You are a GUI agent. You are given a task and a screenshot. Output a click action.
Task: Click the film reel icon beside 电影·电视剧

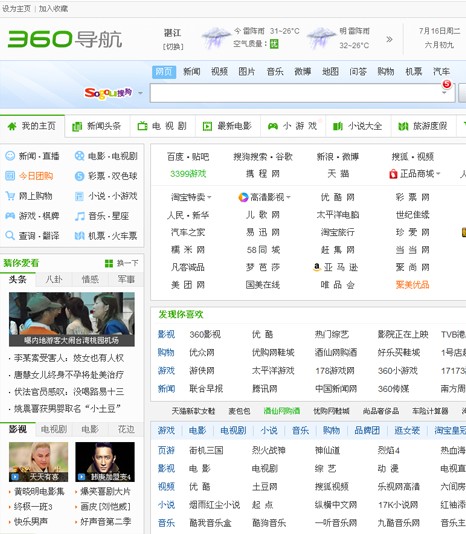tap(79, 156)
